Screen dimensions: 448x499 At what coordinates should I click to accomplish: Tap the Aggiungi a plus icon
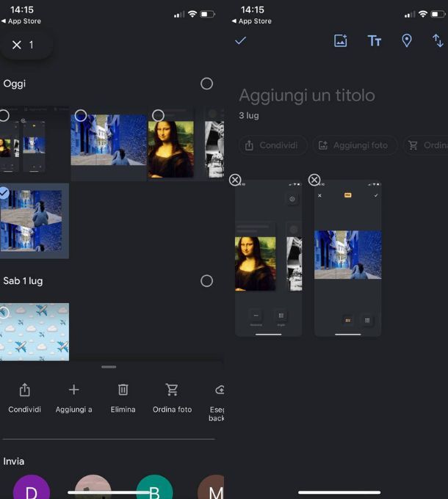pyautogui.click(x=74, y=390)
